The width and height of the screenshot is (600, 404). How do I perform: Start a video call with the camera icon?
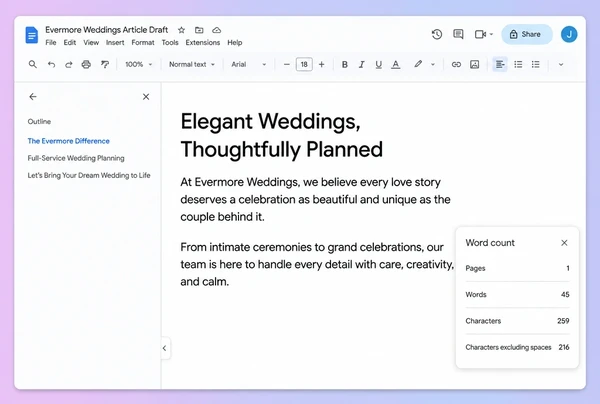tap(480, 34)
